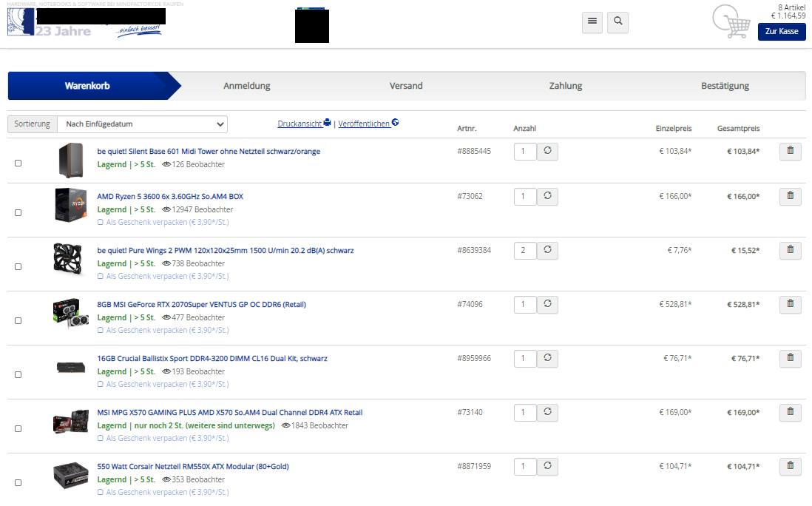Click quantity field for Corsair RM550X
The width and height of the screenshot is (812, 506).
[525, 466]
